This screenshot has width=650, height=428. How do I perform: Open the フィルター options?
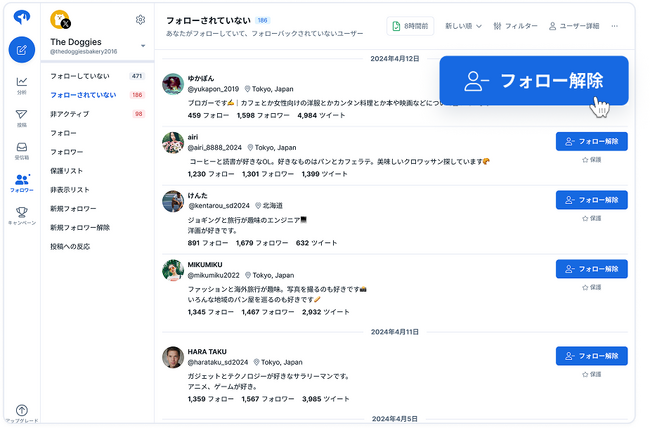[515, 26]
